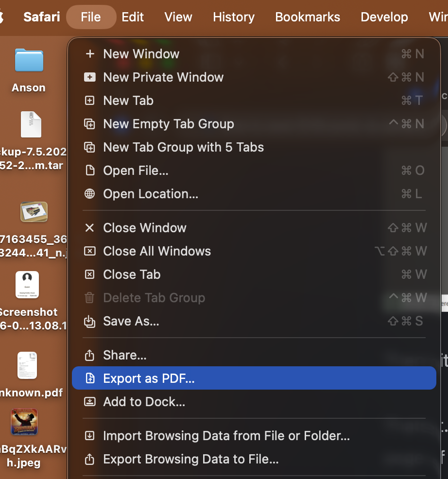
Task: Choose Open File… menu item
Action: [x=254, y=171]
